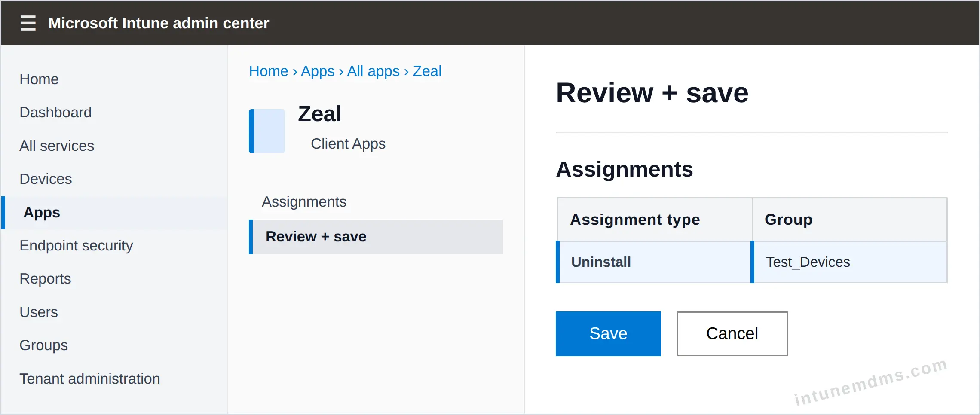
Task: Navigate to Reports
Action: (x=45, y=278)
